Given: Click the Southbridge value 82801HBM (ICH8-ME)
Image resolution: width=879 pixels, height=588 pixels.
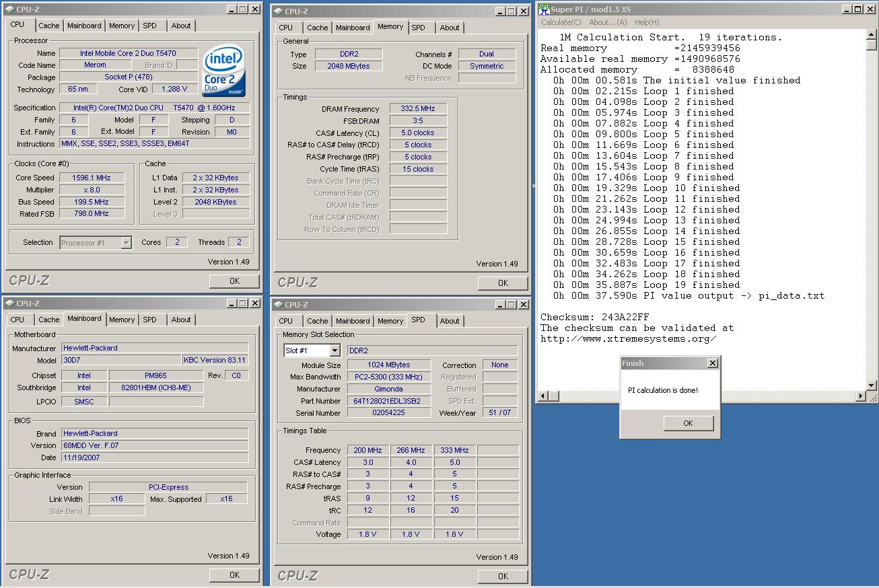Looking at the screenshot, I should click(x=155, y=388).
